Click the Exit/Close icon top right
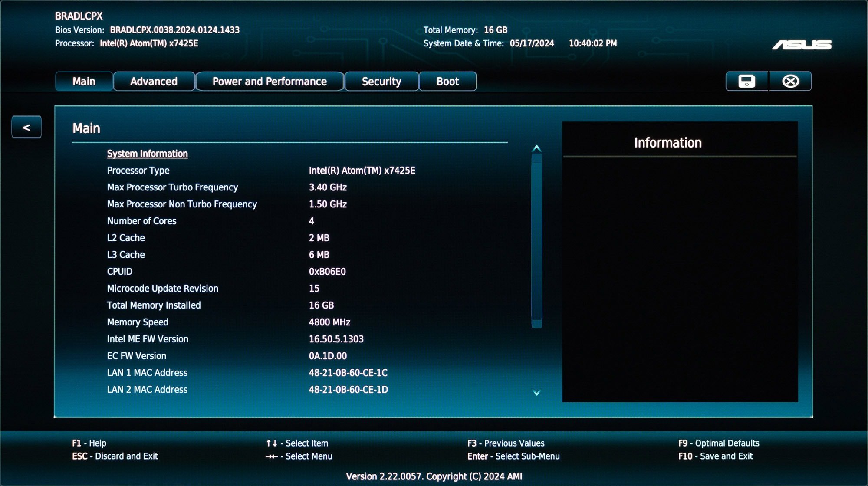Screen dimensions: 868x486 [791, 81]
